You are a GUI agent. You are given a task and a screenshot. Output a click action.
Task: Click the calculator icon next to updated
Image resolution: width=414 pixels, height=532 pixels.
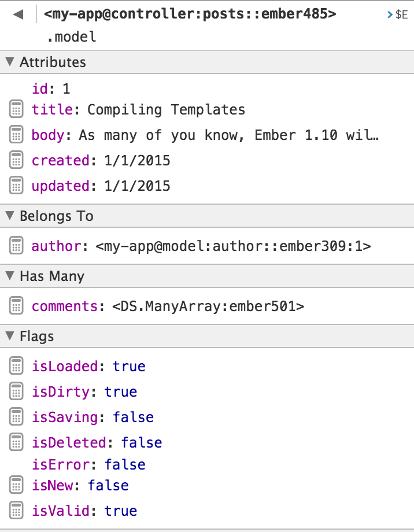pos(16,186)
